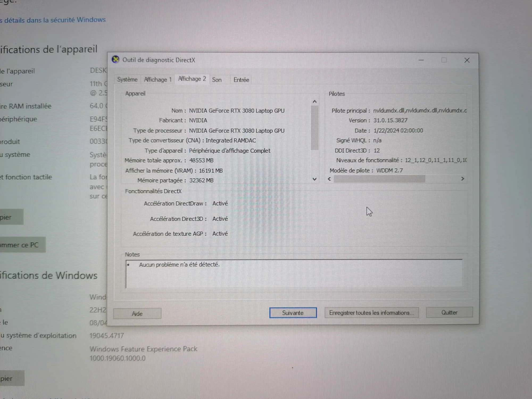Image resolution: width=532 pixels, height=399 pixels.
Task: Click the Renommer ce PC button in Settings
Action: tap(22, 245)
